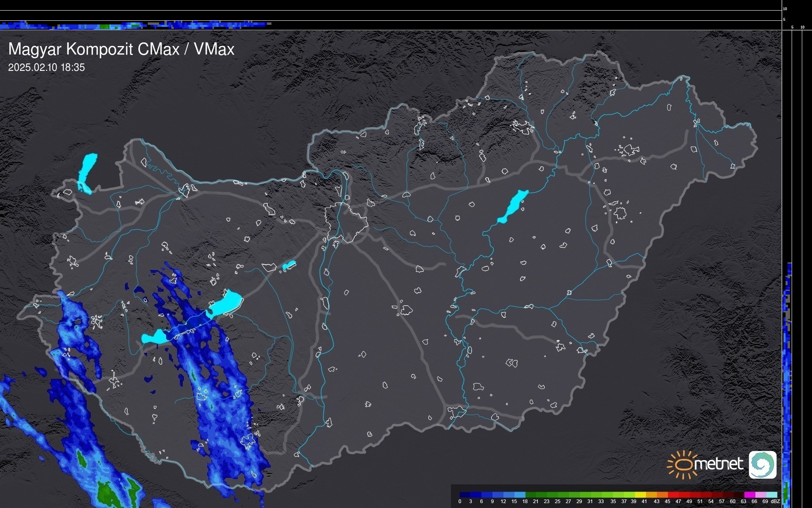Select the light cyan 69 dBZ swatch
812x508 pixels.
click(771, 495)
